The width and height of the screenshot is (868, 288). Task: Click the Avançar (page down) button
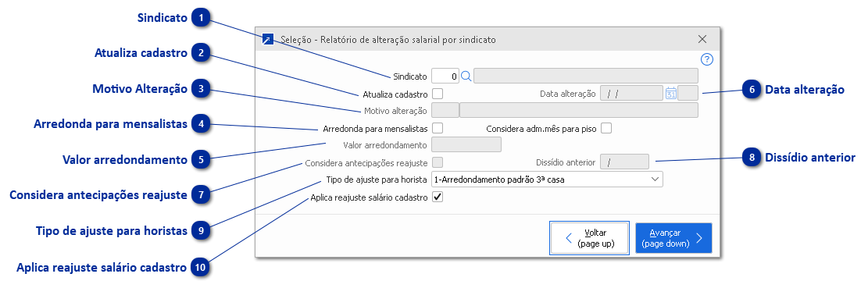[673, 238]
